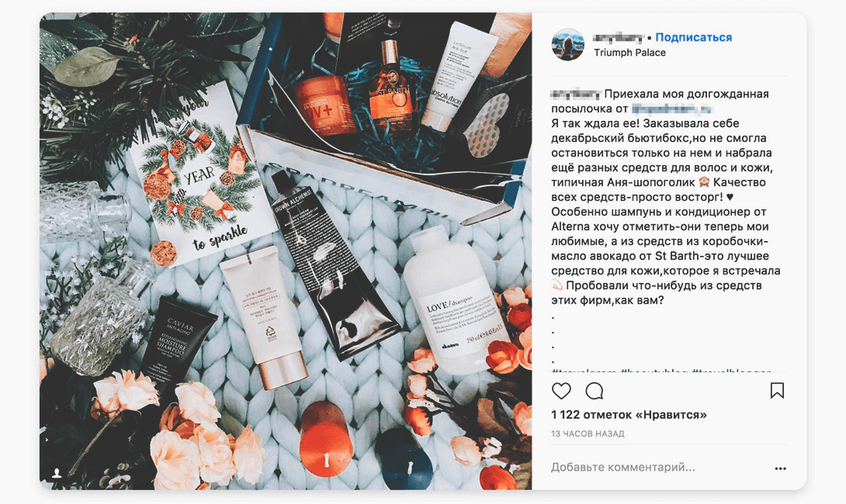Viewport: 846px width, 504px height.
Task: Focus the Добавьте комментарий input field
Action: tap(658, 468)
